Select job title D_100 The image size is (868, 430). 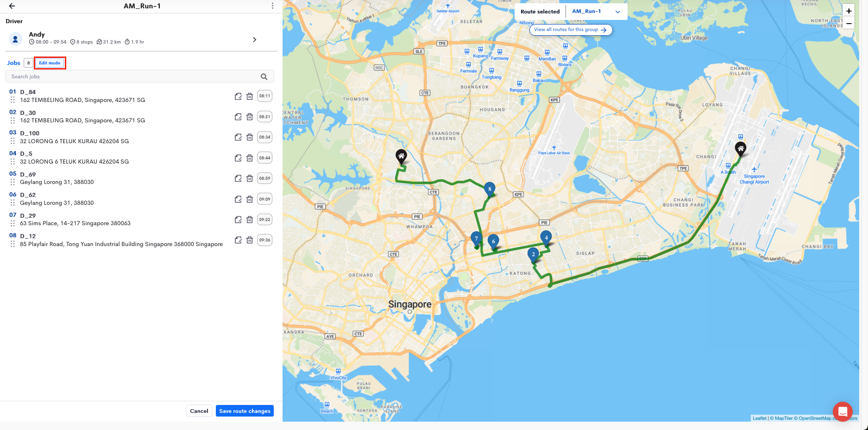30,133
